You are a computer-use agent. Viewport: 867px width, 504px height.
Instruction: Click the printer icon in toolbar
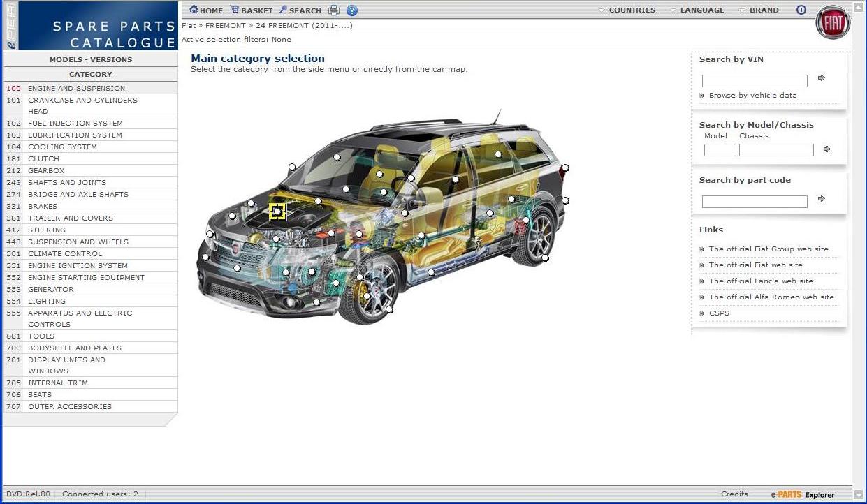click(x=334, y=10)
